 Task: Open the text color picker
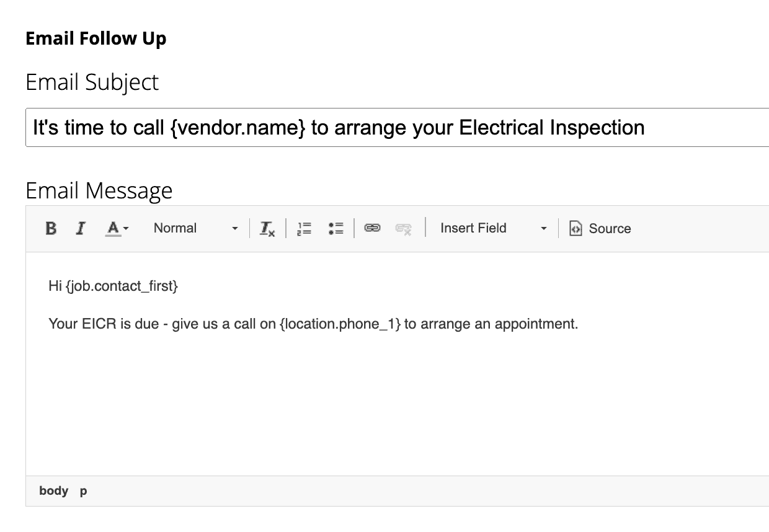tap(117, 228)
